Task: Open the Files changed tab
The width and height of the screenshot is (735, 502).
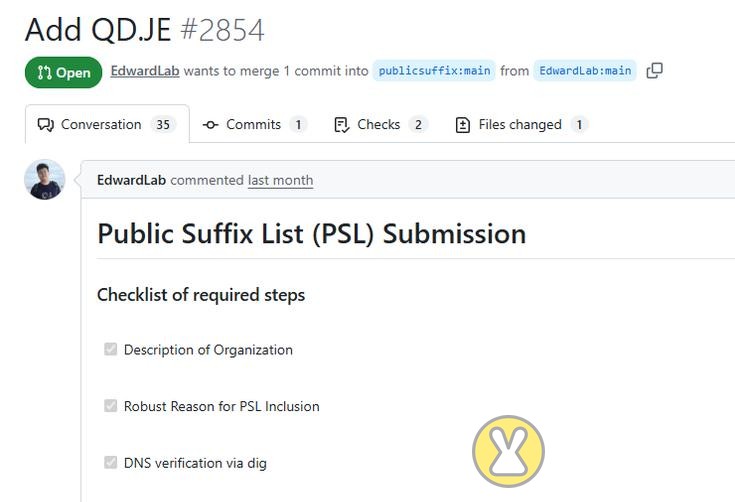Action: [x=521, y=125]
